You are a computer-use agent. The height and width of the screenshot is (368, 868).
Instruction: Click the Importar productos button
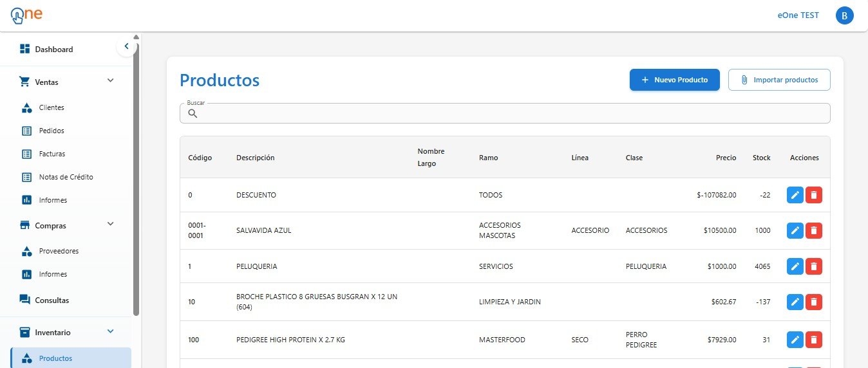(x=779, y=80)
